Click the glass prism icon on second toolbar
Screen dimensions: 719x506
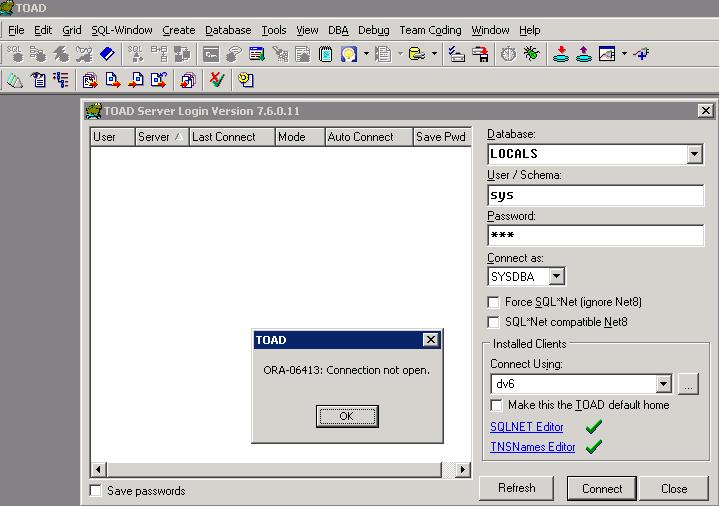15,80
